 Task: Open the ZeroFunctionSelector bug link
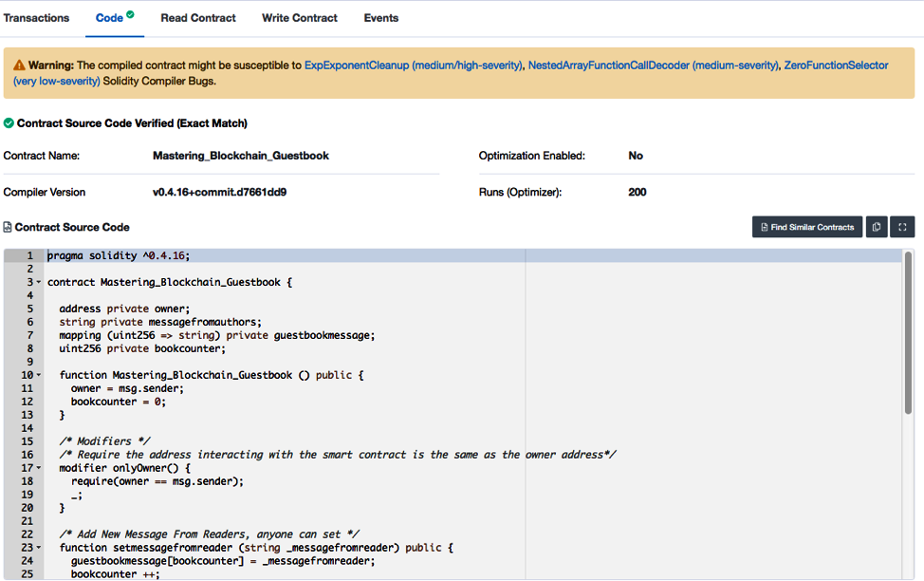pyautogui.click(x=836, y=66)
